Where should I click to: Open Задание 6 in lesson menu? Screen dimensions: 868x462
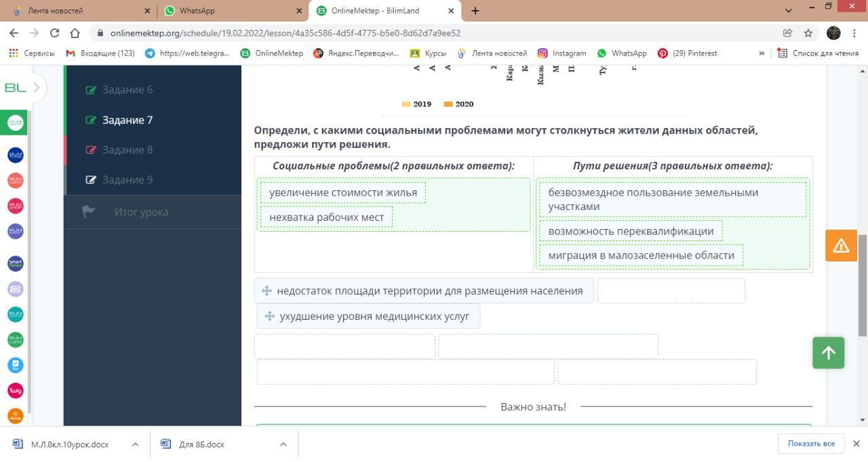tap(127, 89)
